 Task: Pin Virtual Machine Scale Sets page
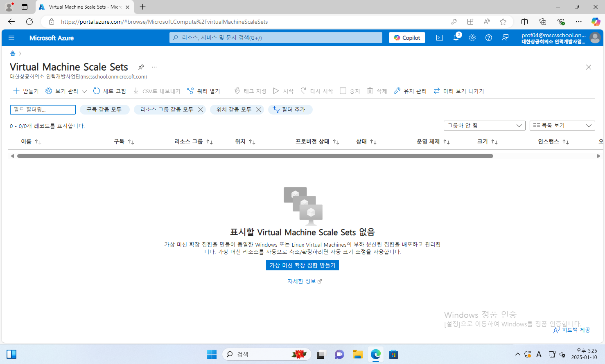click(x=141, y=67)
